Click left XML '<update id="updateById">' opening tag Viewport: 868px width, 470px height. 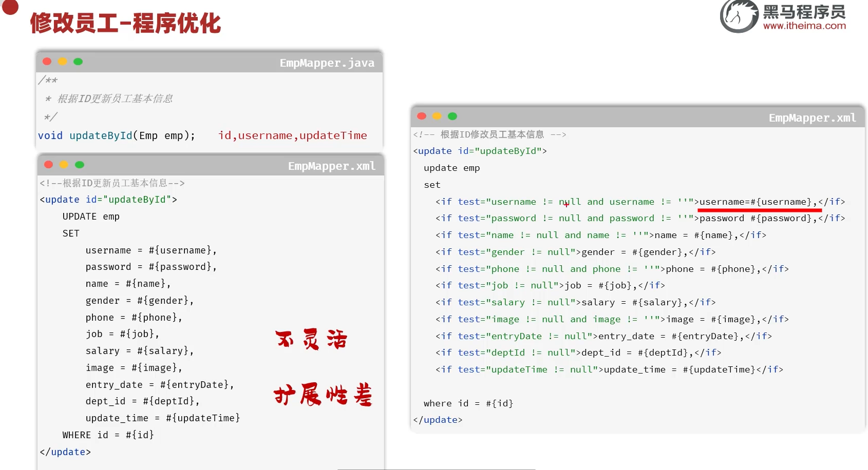click(x=108, y=200)
